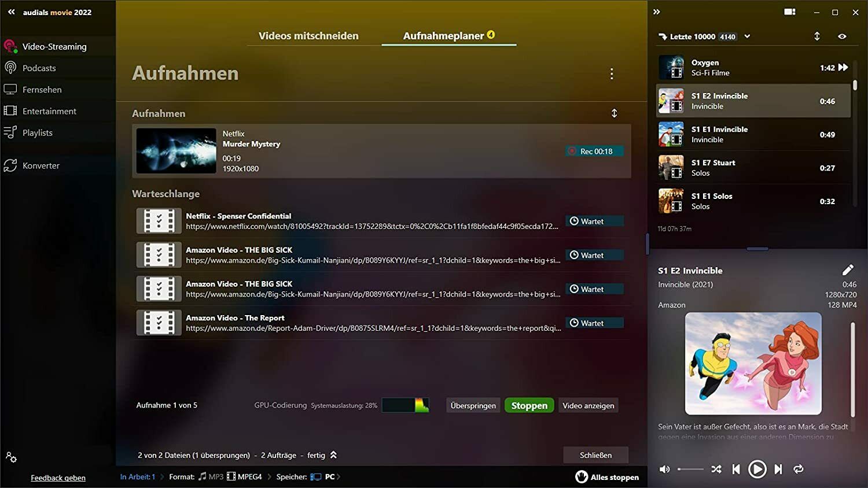Select the Oxygen Sci-Fi Filme thumbnail
The height and width of the screenshot is (488, 868).
(671, 68)
